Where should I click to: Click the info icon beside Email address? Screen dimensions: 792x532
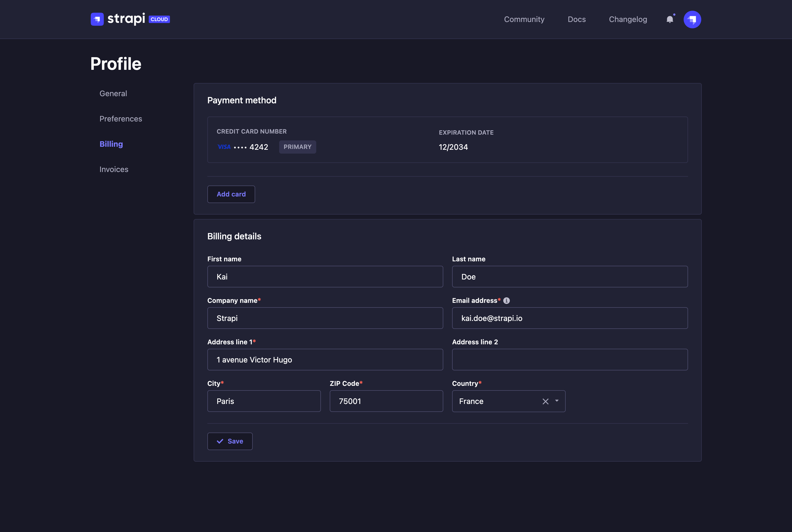pos(507,300)
